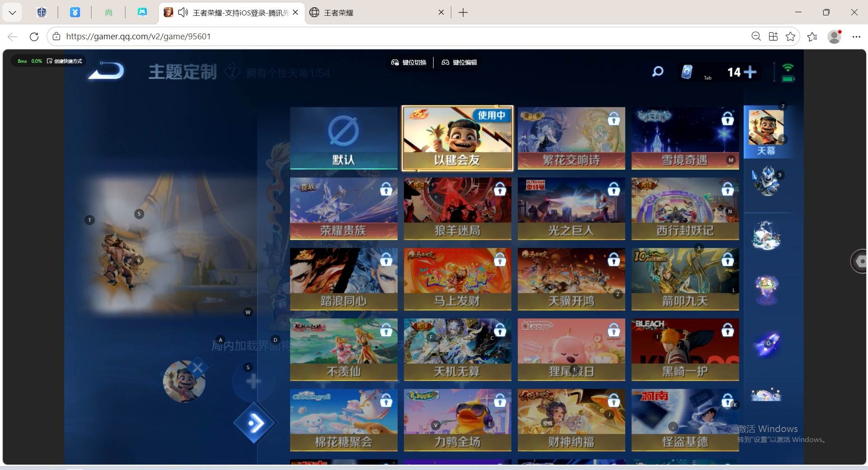This screenshot has width=868, height=470.
Task: Select the 荣耀贵族 theme card
Action: (344, 209)
